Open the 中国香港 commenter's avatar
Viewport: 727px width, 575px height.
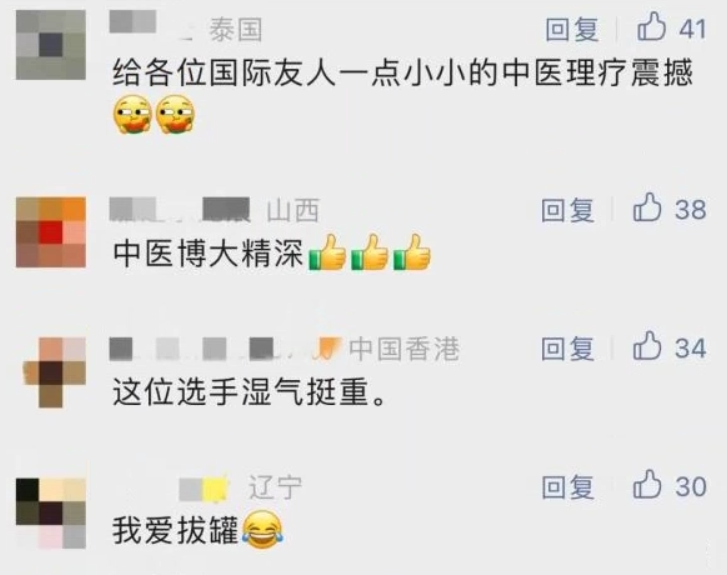54,372
